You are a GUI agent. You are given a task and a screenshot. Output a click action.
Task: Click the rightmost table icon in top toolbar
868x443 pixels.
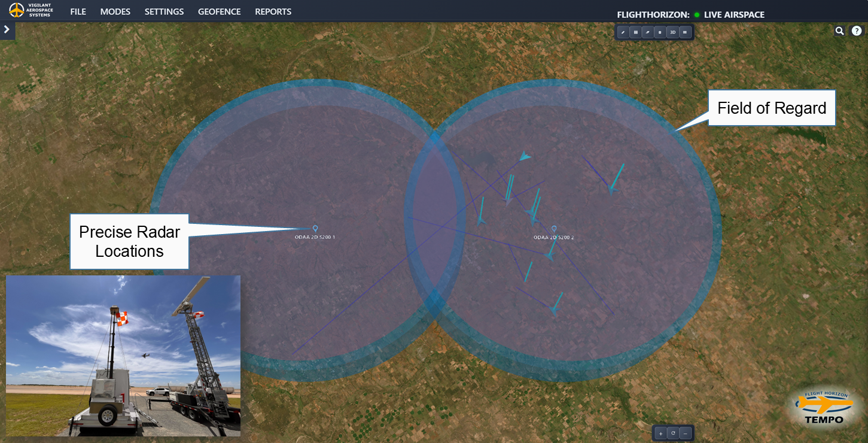coord(685,32)
